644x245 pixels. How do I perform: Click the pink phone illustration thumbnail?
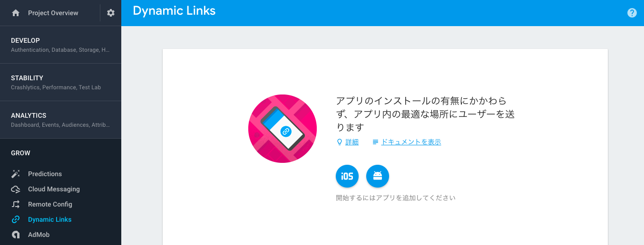point(283,129)
